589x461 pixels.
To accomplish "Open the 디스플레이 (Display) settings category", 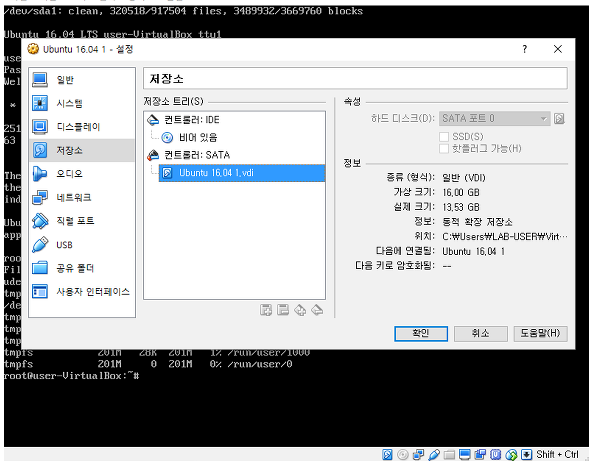I will coord(82,127).
